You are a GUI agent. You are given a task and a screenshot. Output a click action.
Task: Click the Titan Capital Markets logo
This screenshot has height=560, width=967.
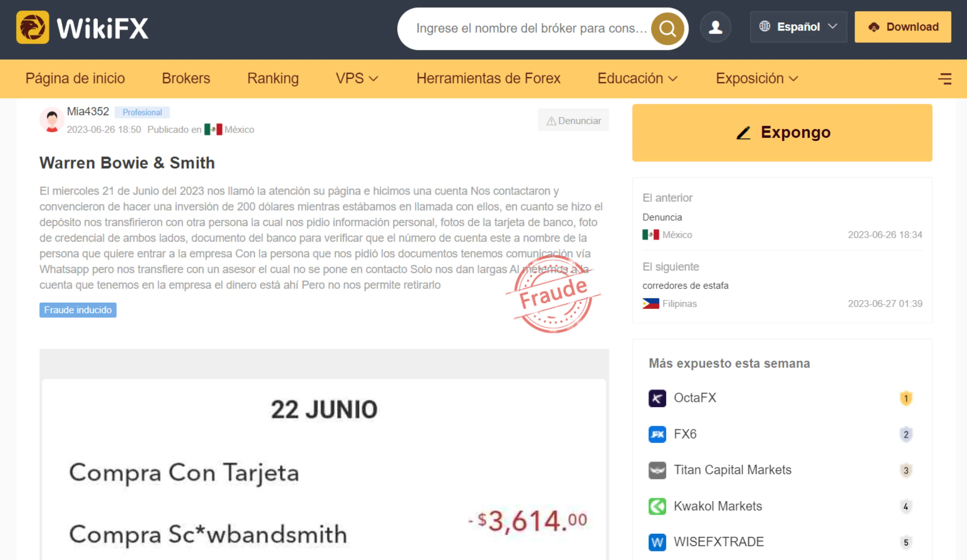coord(657,470)
